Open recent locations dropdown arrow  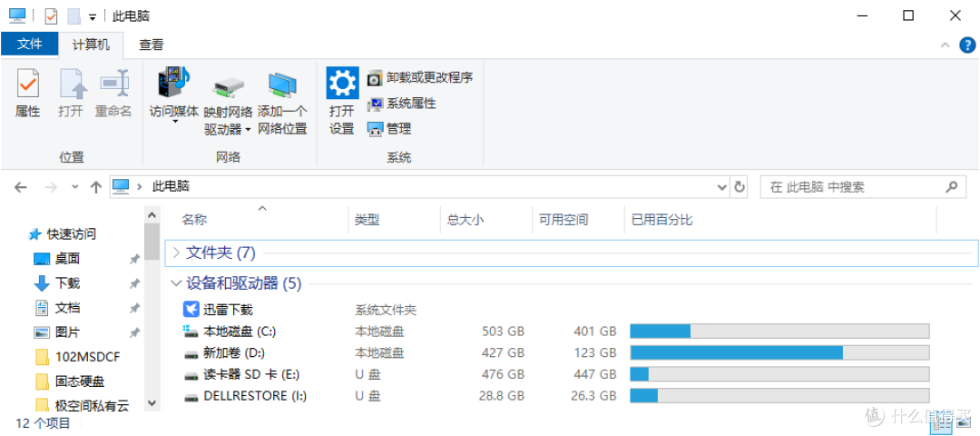point(75,186)
